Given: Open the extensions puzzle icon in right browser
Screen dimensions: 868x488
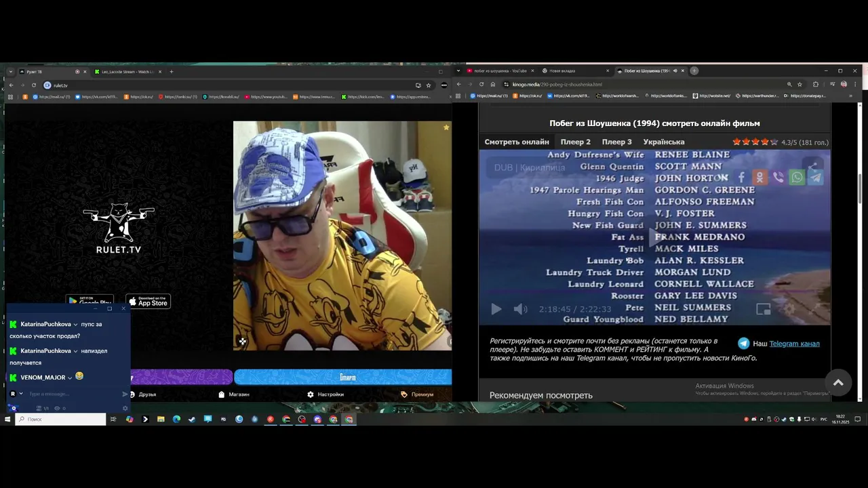Looking at the screenshot, I should 816,85.
